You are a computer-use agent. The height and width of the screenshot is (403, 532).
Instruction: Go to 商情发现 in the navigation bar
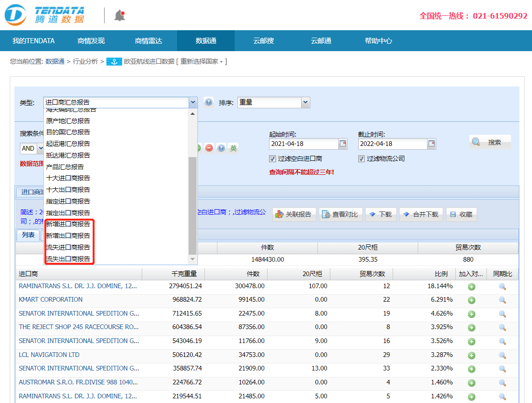[91, 41]
